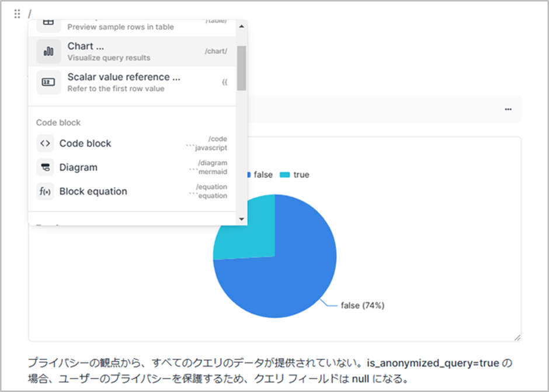Click the Diagram icon in menu
Screen dimensions: 549x392
[x=45, y=168]
